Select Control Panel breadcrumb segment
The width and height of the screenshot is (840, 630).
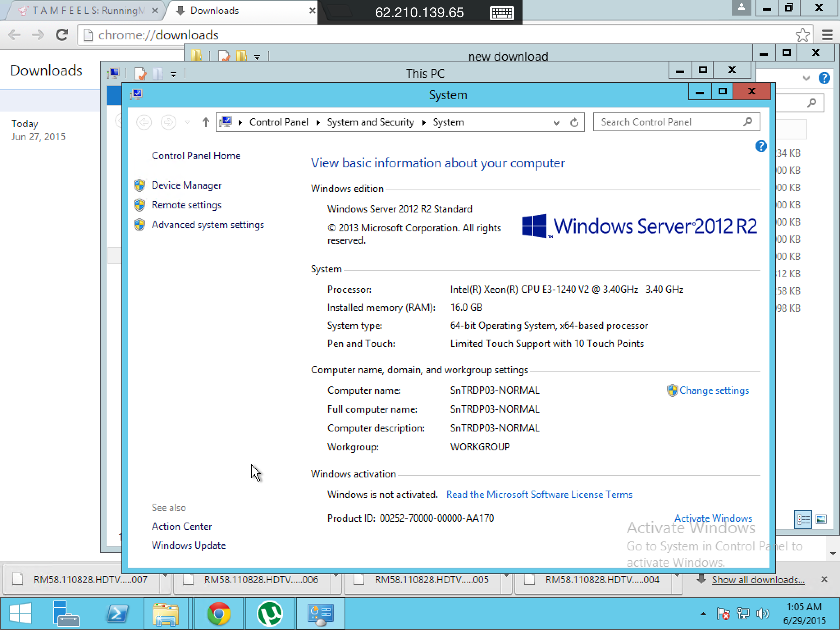click(279, 122)
